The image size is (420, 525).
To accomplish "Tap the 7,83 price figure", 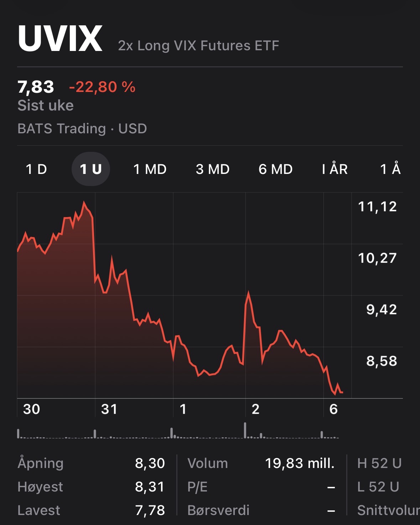I will [36, 87].
